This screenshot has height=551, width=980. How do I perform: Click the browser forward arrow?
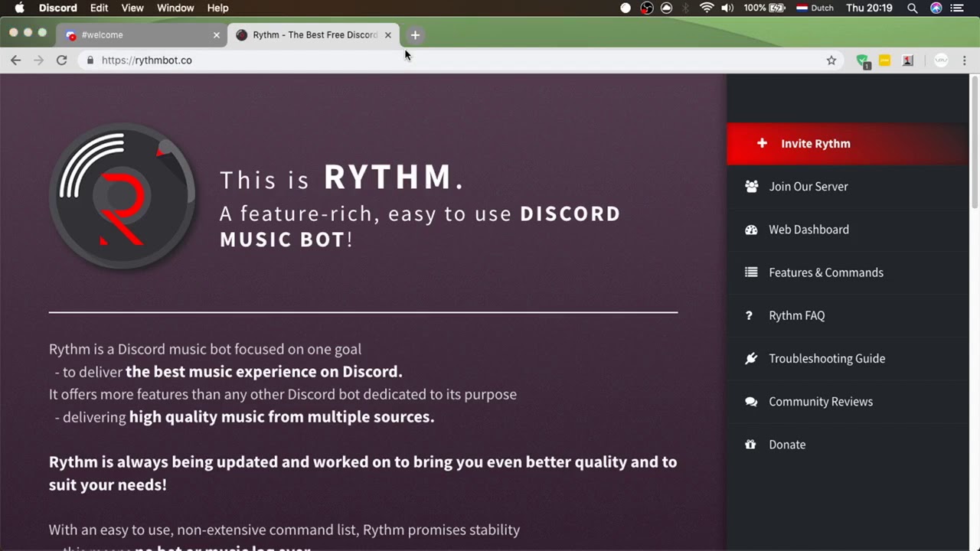[x=39, y=60]
